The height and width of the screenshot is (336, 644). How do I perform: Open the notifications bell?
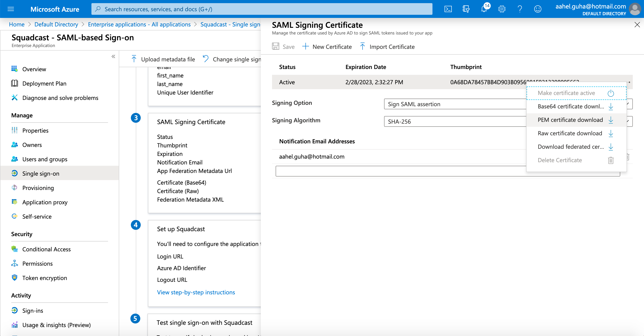pos(484,9)
